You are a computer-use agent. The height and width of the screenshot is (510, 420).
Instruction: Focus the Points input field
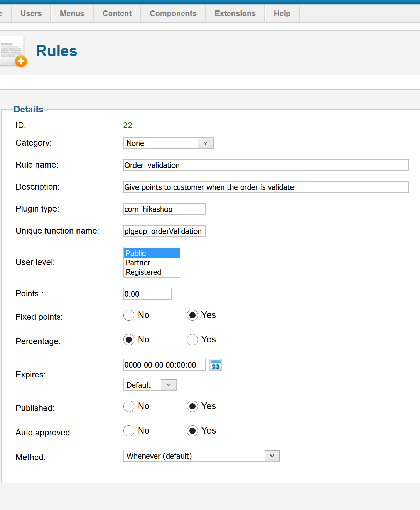147,294
